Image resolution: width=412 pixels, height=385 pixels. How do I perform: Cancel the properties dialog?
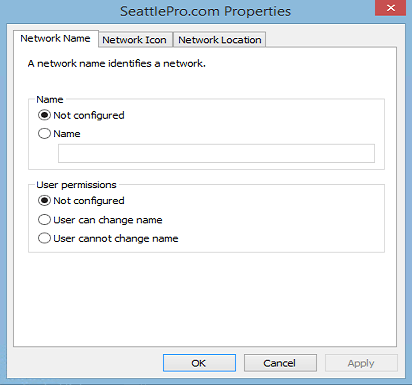click(280, 363)
